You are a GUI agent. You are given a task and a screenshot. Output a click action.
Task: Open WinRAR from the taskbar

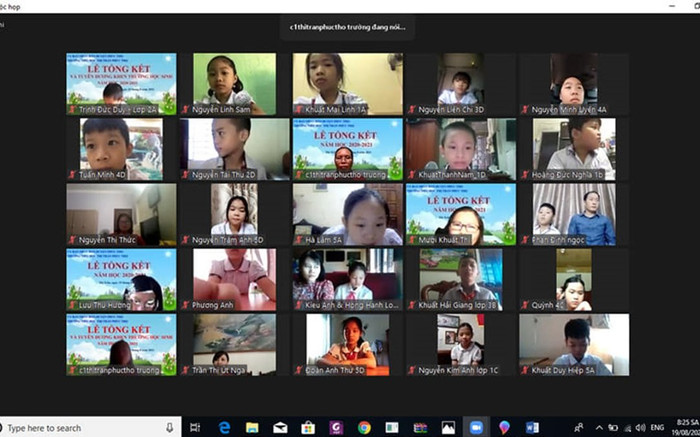coord(420,428)
